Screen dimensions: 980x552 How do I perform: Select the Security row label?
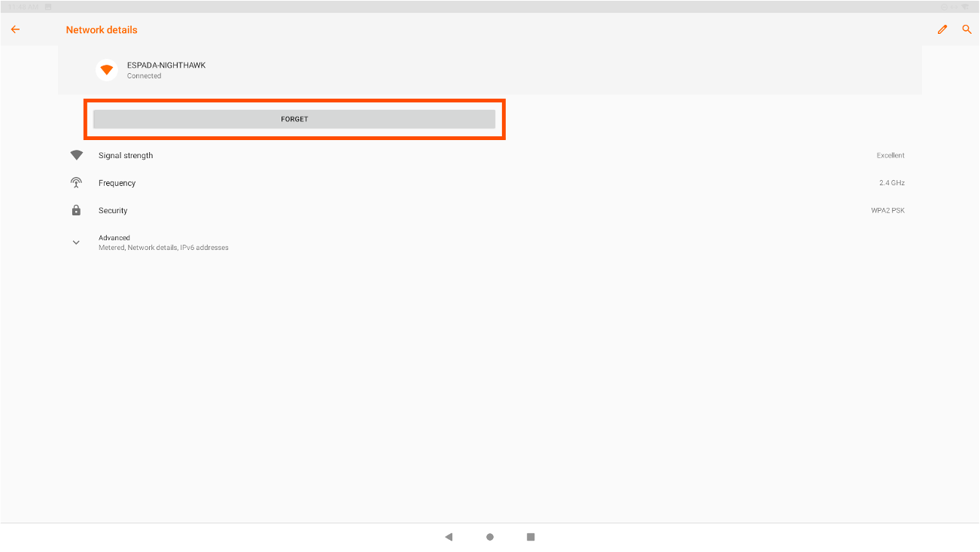click(113, 211)
